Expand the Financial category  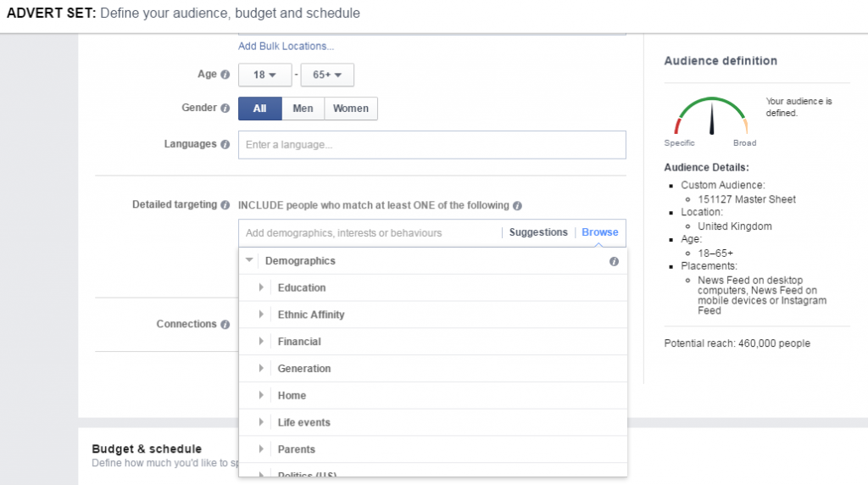(x=261, y=341)
